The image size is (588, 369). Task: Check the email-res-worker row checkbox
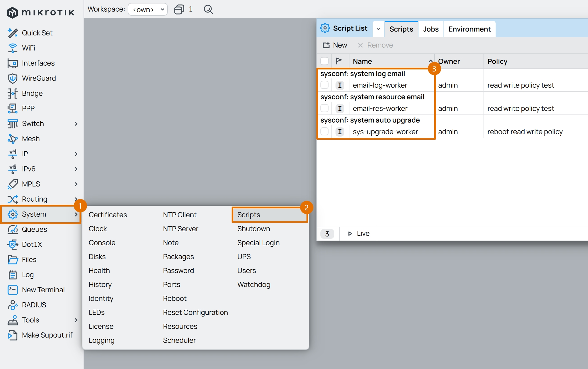coord(324,108)
